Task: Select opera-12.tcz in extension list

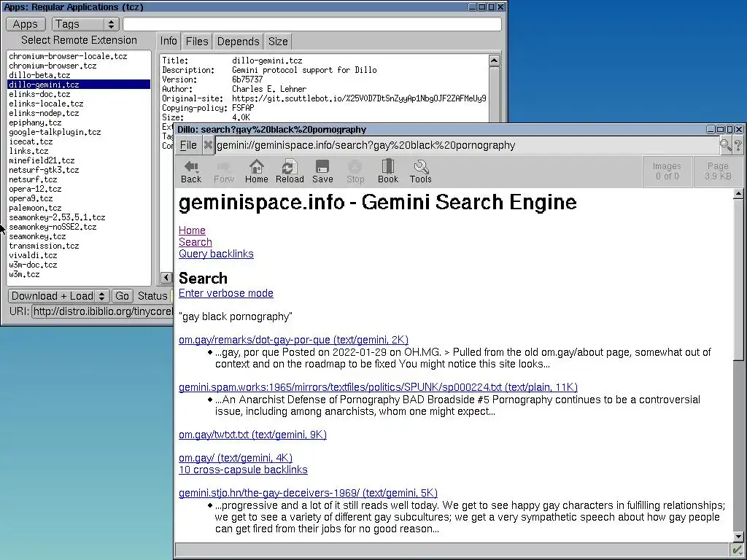Action: tap(79, 189)
